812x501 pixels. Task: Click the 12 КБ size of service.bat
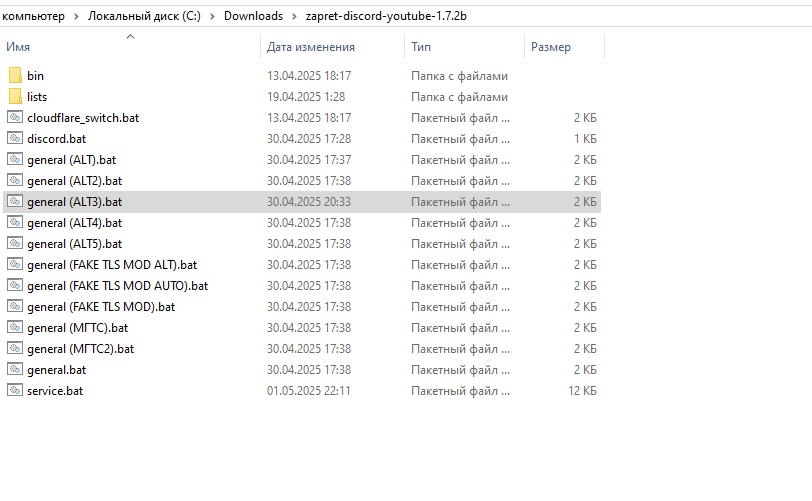582,391
